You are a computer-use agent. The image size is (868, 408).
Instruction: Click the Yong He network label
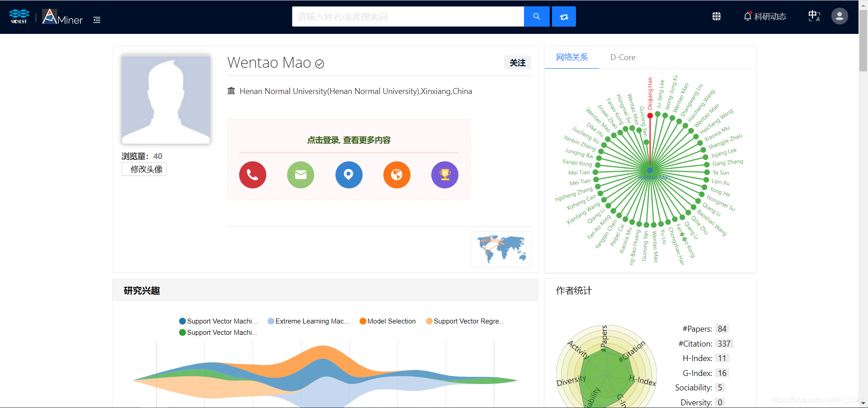click(720, 192)
